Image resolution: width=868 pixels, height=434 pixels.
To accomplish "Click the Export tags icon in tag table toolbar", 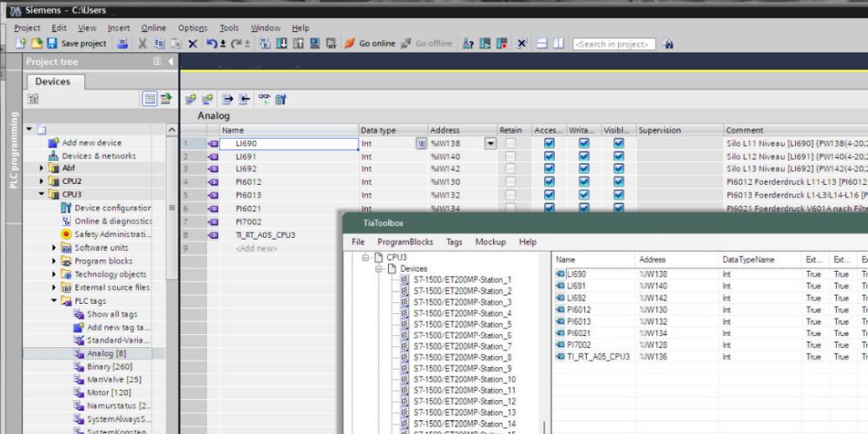I will tap(227, 99).
